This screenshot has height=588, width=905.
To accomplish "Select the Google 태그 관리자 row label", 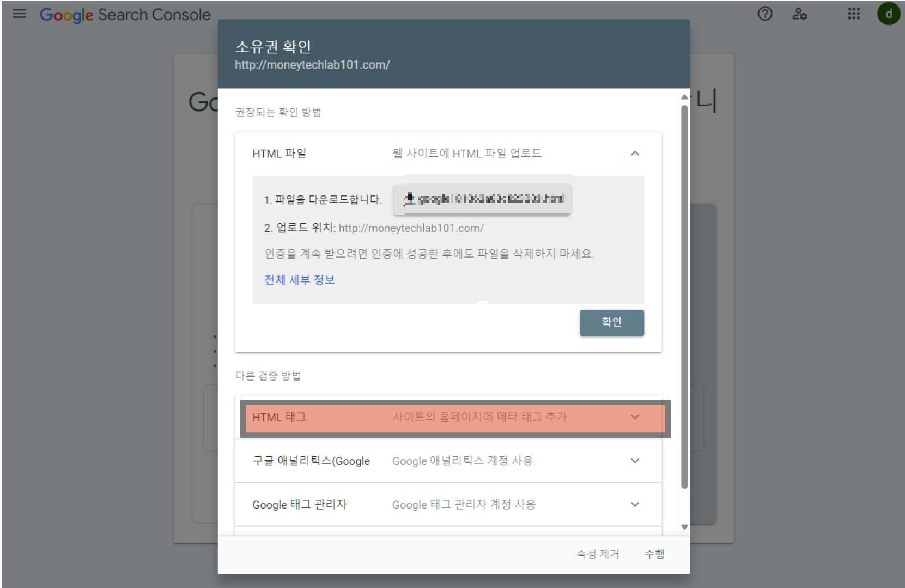I will pos(299,504).
